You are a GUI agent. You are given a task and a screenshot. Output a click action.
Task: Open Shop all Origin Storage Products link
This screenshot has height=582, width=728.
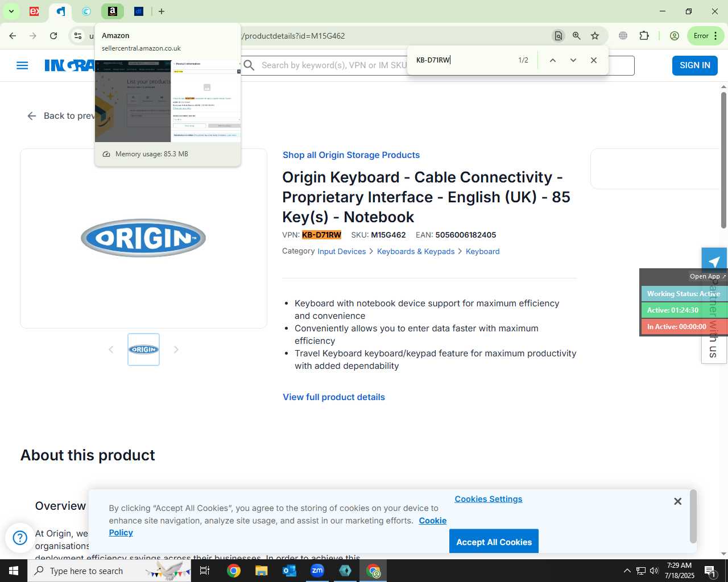351,155
